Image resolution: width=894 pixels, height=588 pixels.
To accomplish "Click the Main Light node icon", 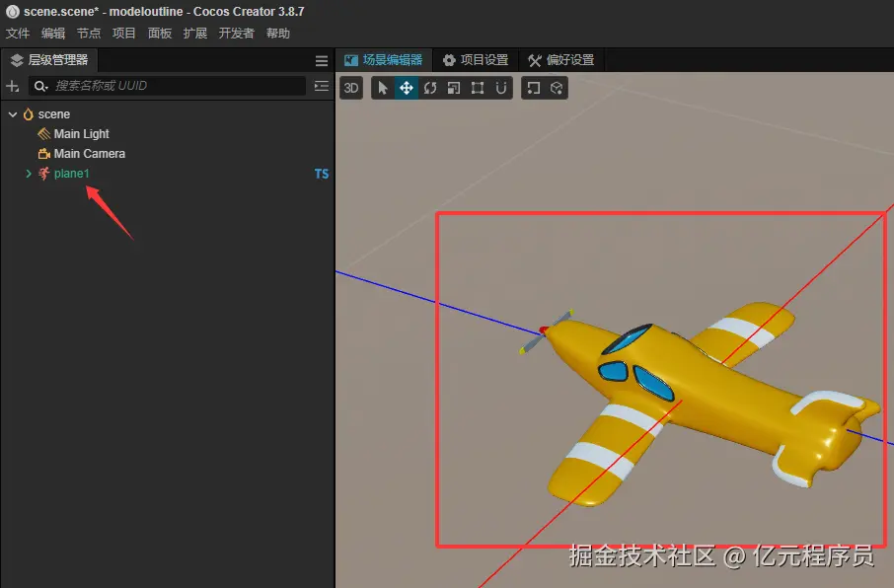I will 43,133.
